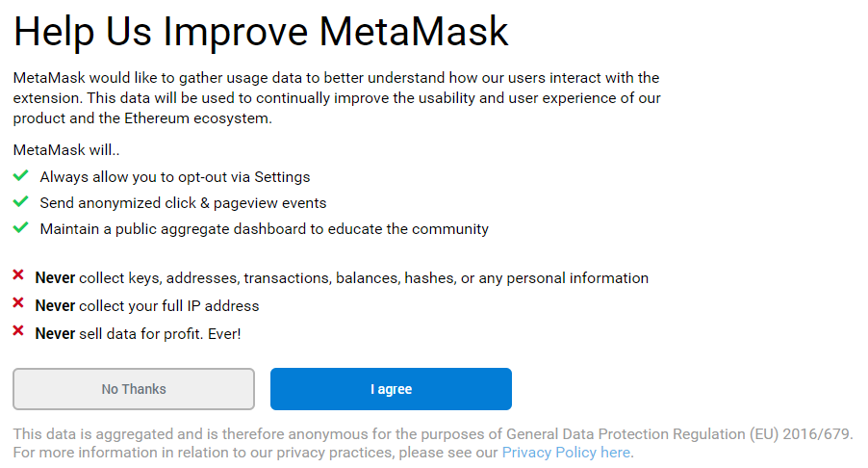Click 'Always allow you to opt-out via Settings' text
This screenshot has height=468, width=868.
click(x=175, y=177)
